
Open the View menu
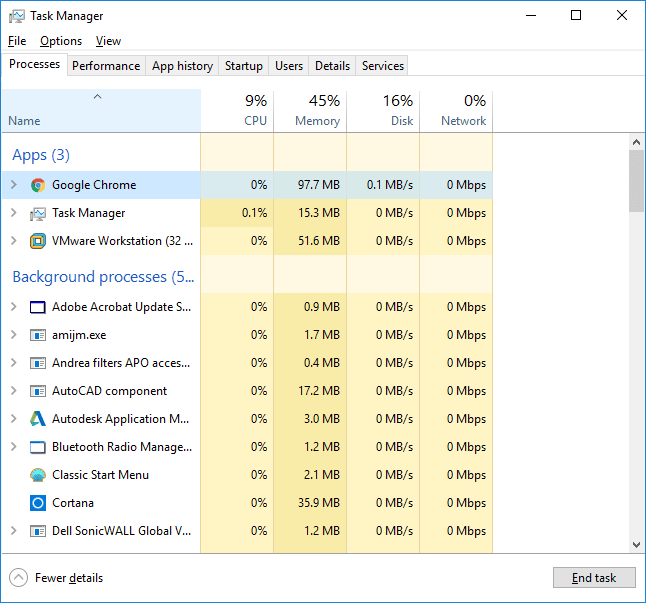108,41
